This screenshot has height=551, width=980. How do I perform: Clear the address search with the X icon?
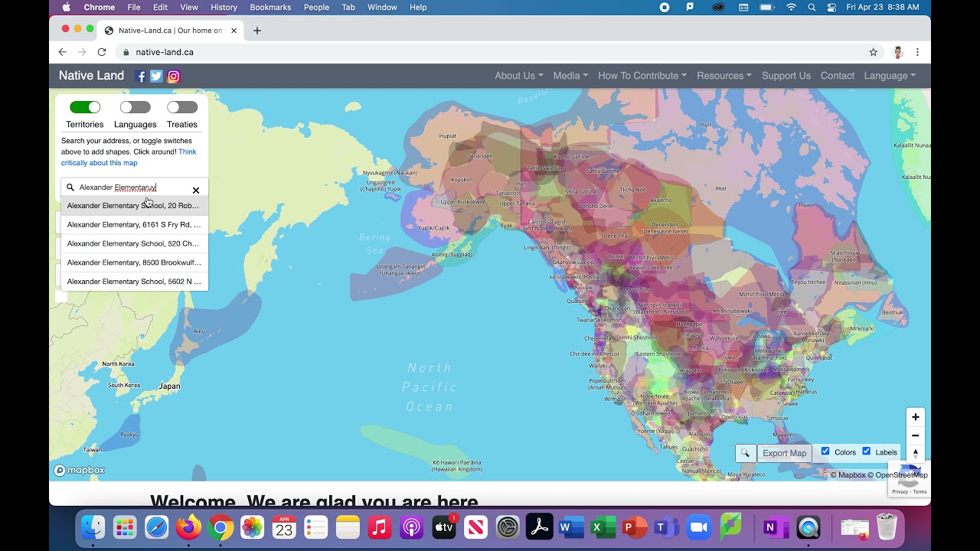click(196, 191)
